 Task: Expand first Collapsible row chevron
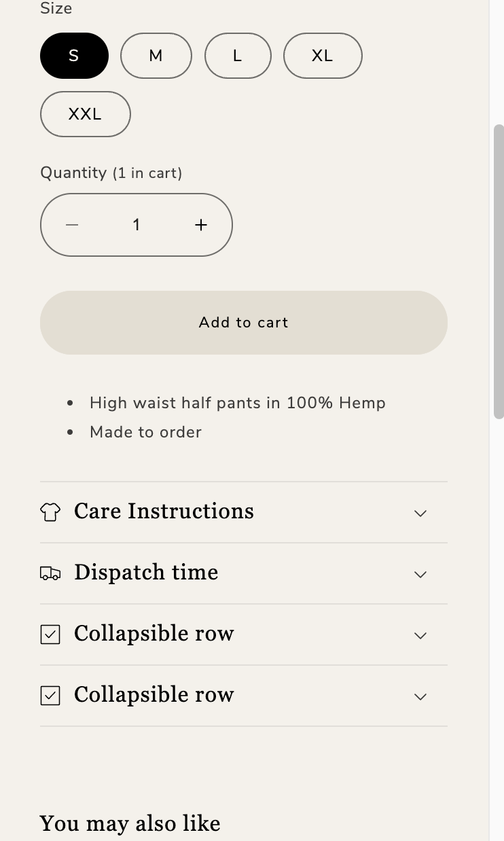420,635
